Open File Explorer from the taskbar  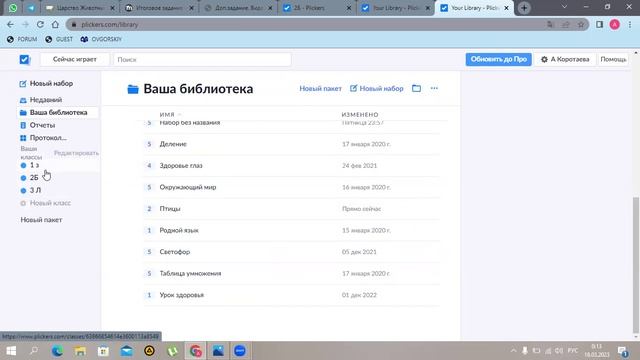click(x=80, y=351)
